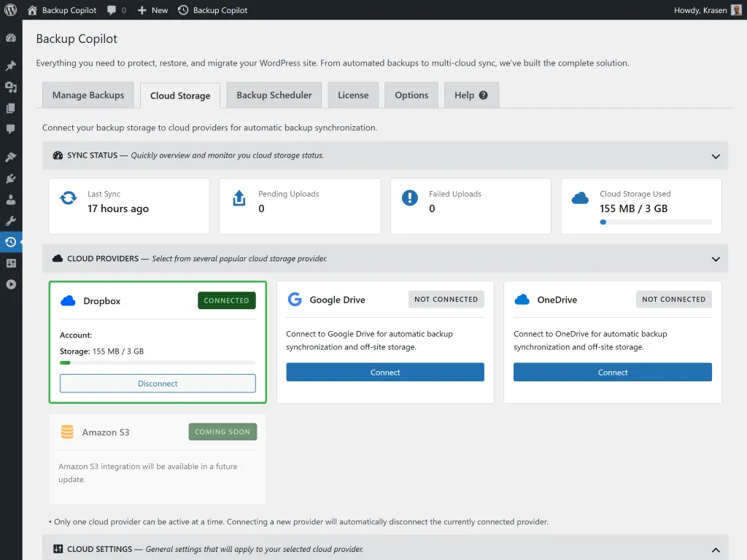Click the Plugins plug icon in sidebar
The width and height of the screenshot is (747, 560).
click(x=12, y=178)
